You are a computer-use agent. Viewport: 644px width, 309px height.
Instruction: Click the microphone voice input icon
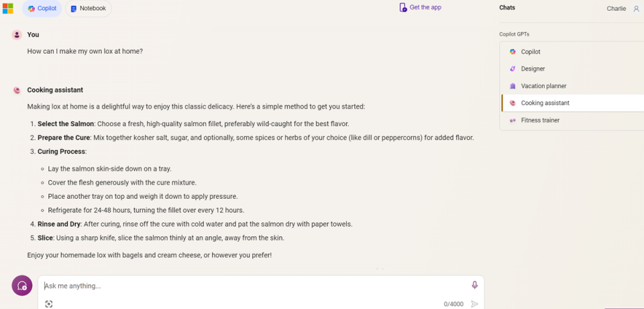pyautogui.click(x=475, y=285)
